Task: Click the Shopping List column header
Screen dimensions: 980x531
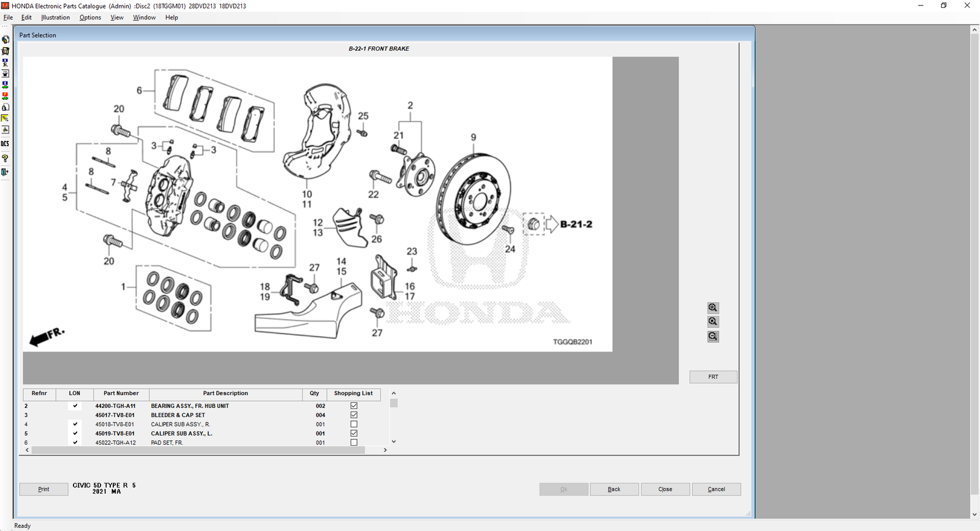Action: coord(353,394)
